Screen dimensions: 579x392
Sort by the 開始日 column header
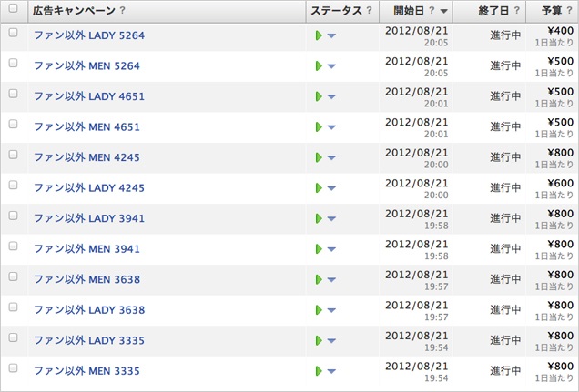[x=414, y=11]
